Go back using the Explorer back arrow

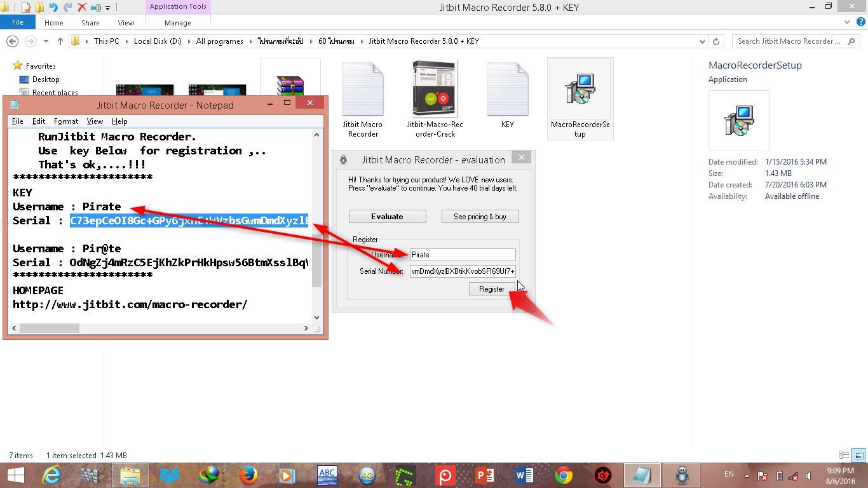coord(12,41)
